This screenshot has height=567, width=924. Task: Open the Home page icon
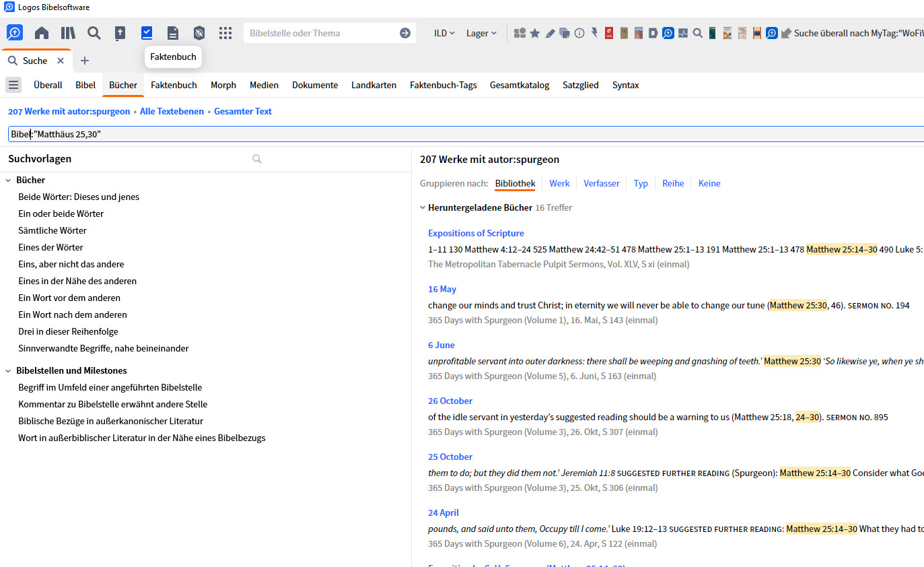click(x=42, y=33)
